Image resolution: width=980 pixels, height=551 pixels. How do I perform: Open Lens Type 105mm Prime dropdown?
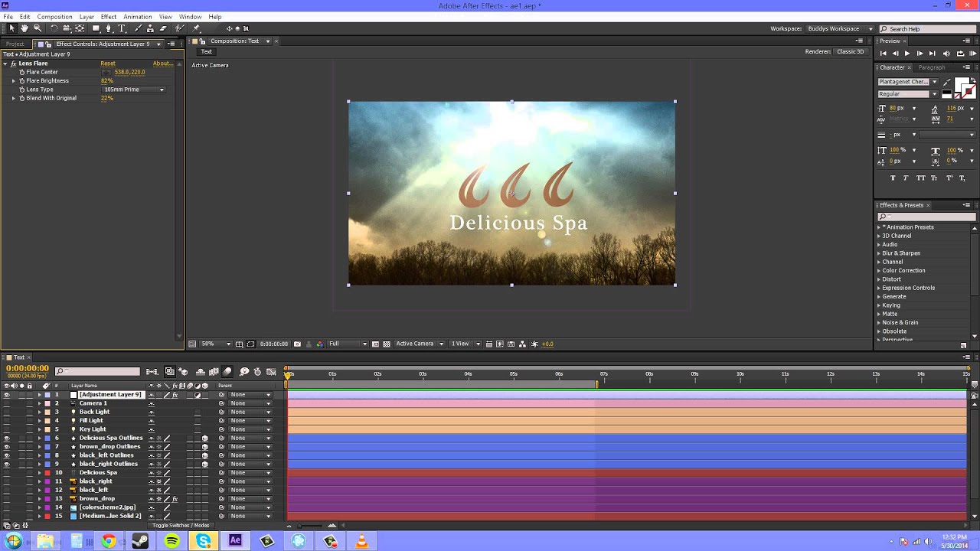tap(134, 90)
